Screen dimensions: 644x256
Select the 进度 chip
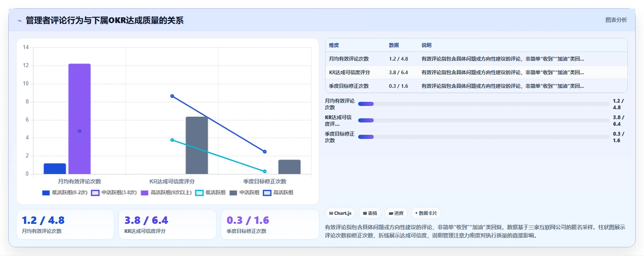pyautogui.click(x=396, y=213)
